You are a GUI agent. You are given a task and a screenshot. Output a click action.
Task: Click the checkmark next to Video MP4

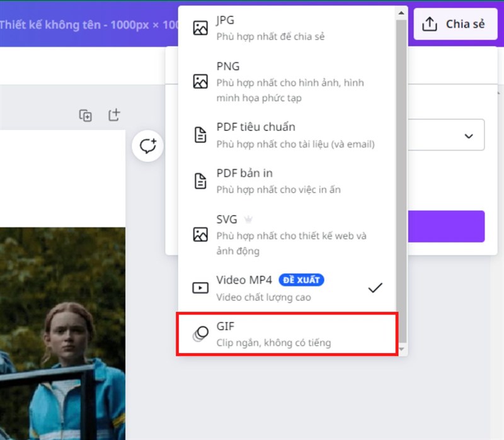[x=375, y=287]
